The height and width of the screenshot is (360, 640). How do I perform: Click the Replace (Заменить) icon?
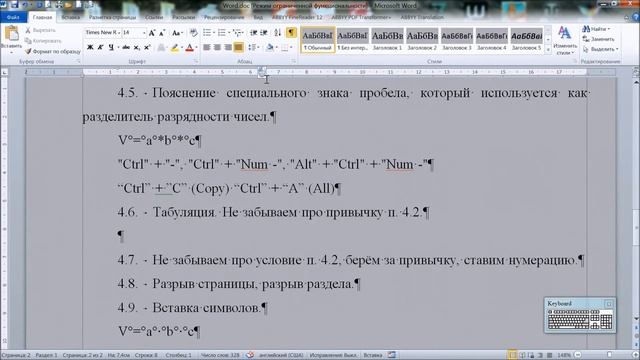click(x=586, y=39)
